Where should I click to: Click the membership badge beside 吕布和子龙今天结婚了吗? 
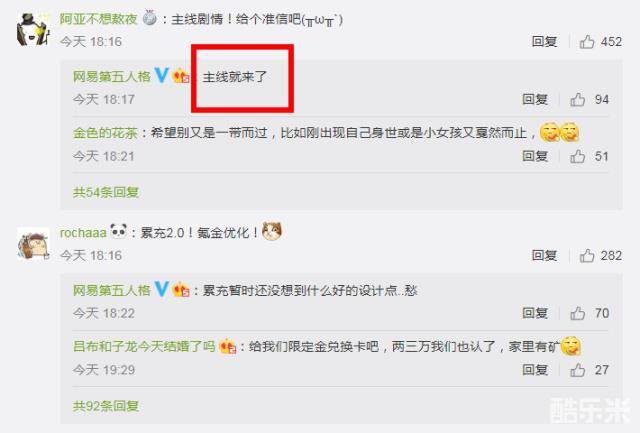click(x=228, y=347)
